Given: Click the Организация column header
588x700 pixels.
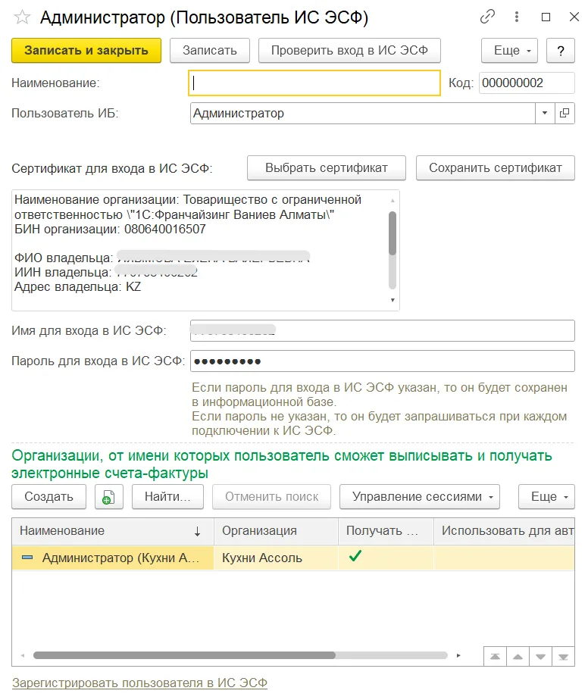Looking at the screenshot, I should coord(277,531).
